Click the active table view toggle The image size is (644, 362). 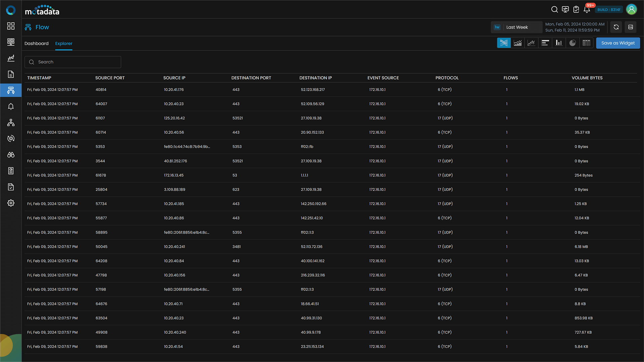(x=503, y=43)
